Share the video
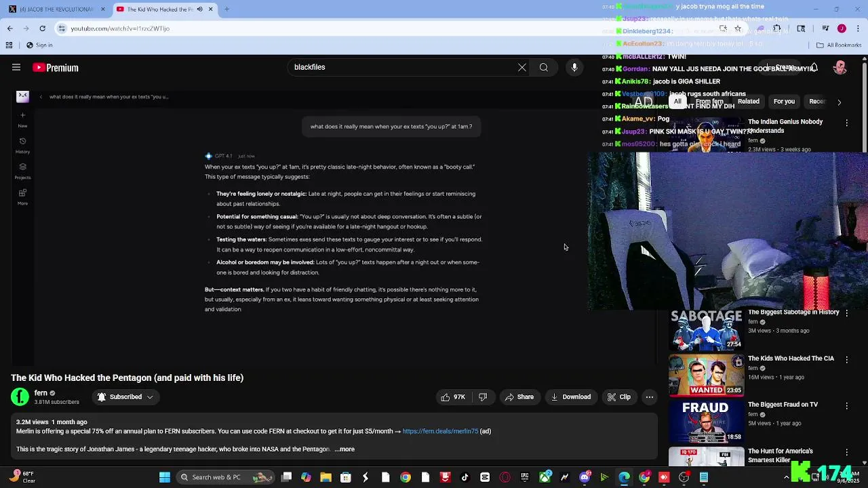This screenshot has width=868, height=488. point(519,396)
